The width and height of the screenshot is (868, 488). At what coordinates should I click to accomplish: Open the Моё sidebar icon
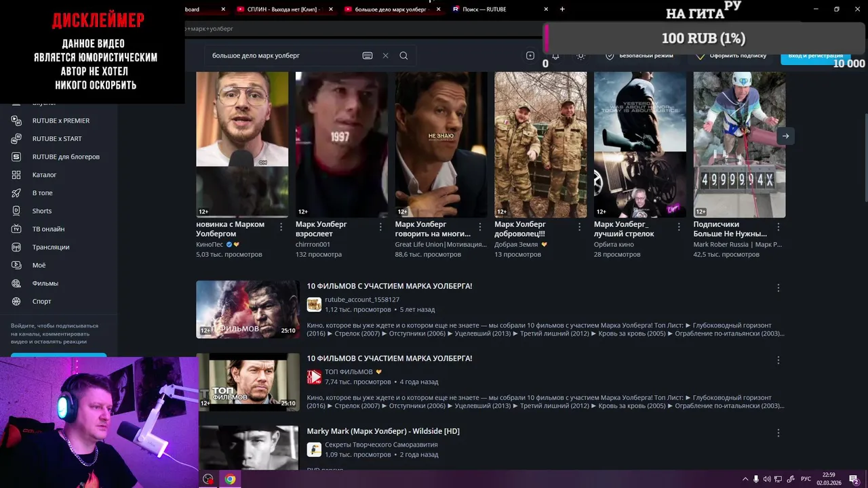[17, 265]
